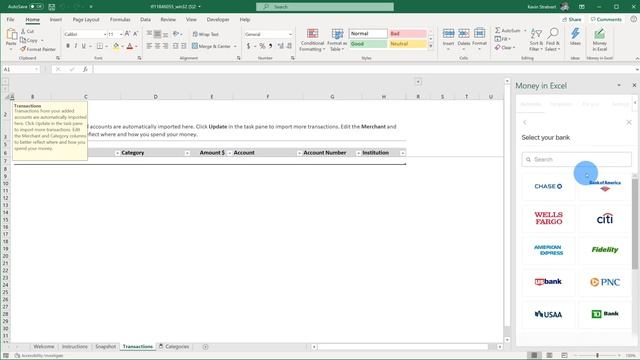Open the Account Number filter dropdown

[x=358, y=153]
